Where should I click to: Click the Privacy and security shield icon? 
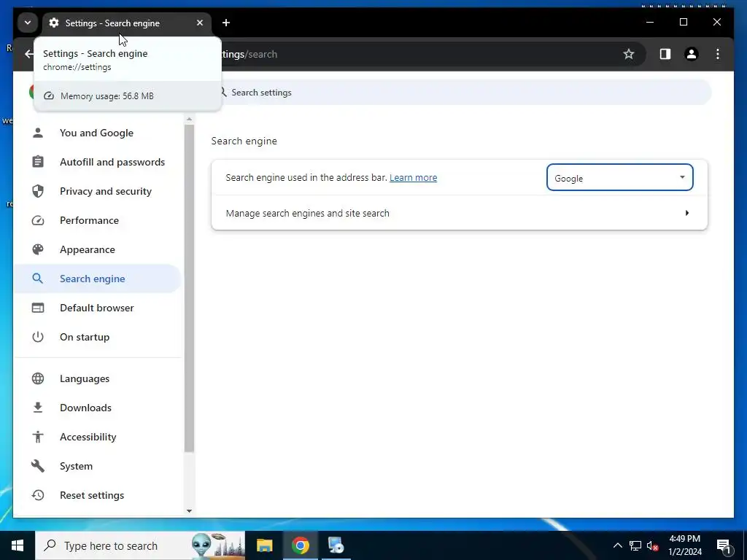(38, 191)
